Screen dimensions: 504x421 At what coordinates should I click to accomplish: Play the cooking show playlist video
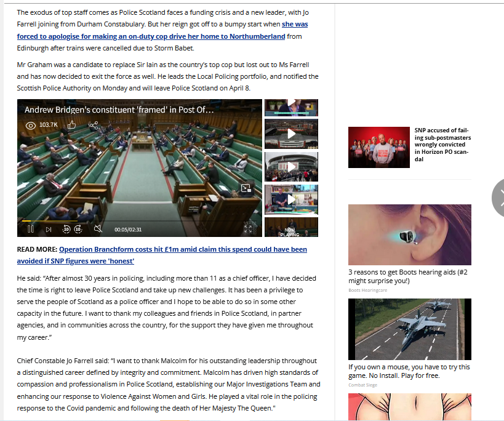(291, 199)
